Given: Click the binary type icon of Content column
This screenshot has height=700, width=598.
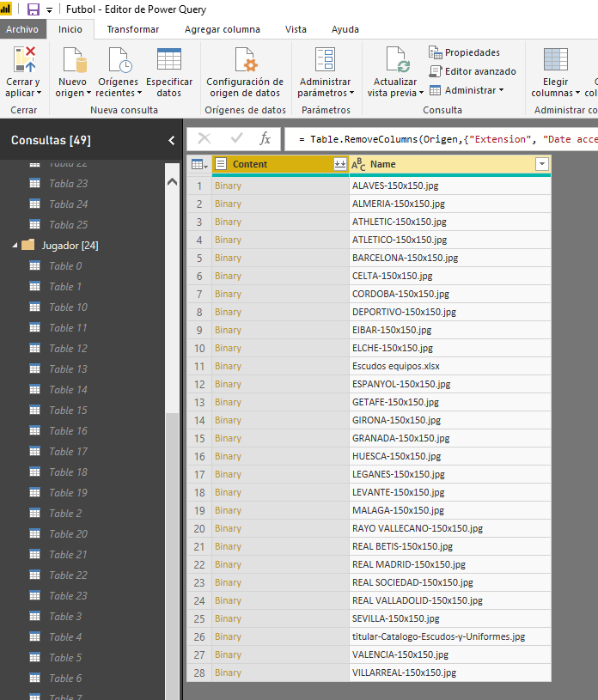Looking at the screenshot, I should point(221,164).
